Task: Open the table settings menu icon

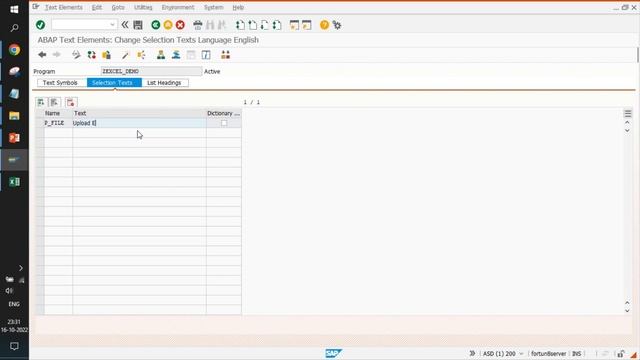Action: pyautogui.click(x=628, y=113)
